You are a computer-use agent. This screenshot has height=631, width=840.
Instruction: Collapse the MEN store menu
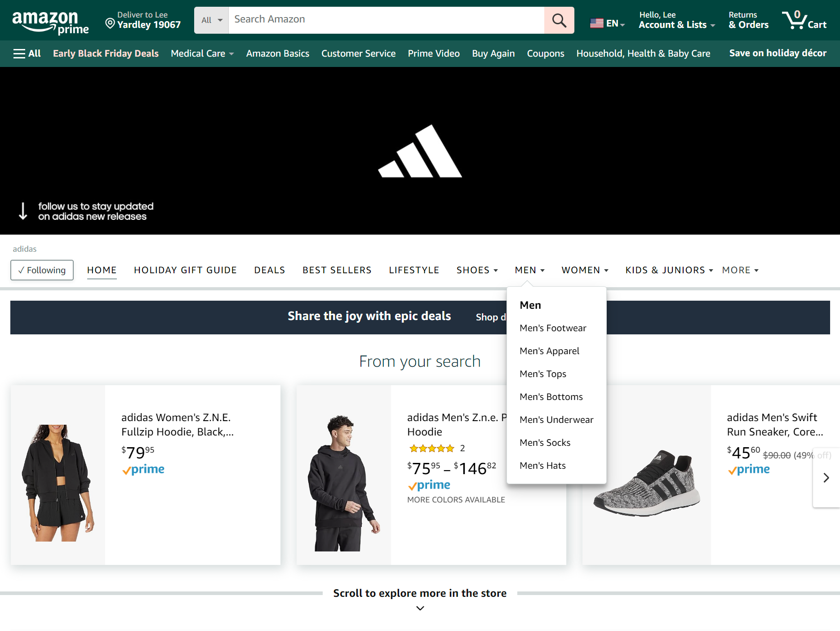(x=529, y=270)
